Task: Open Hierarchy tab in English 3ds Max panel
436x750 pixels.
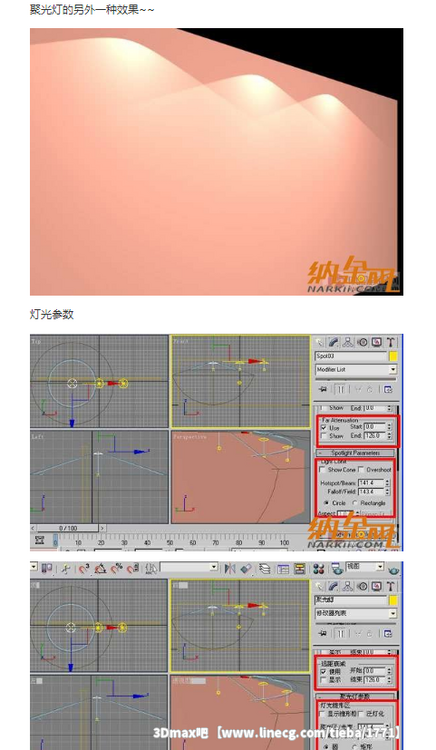Action: click(x=348, y=342)
